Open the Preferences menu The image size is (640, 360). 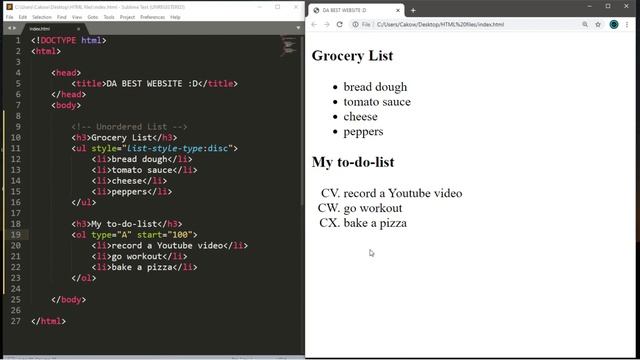(152, 17)
